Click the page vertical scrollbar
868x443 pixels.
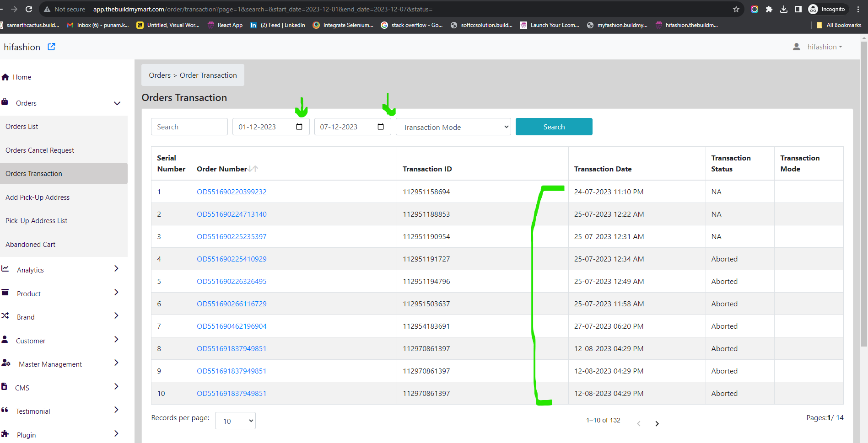864,194
